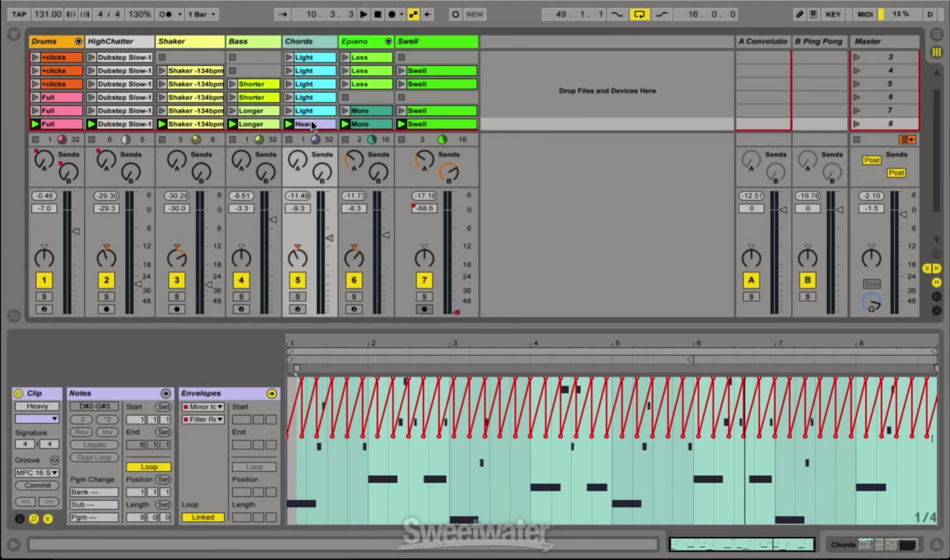Click the transport Stop button

[x=377, y=14]
